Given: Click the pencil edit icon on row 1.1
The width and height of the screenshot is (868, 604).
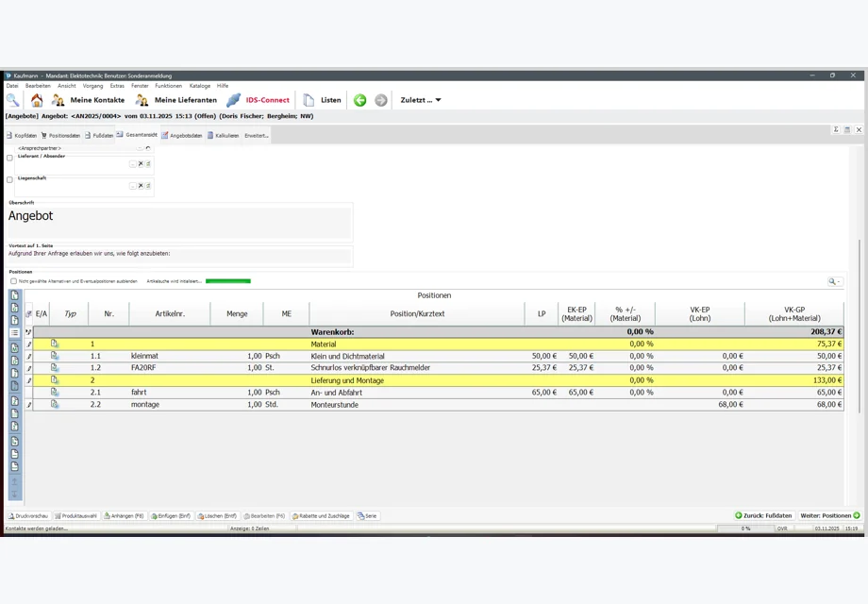Looking at the screenshot, I should (x=29, y=357).
